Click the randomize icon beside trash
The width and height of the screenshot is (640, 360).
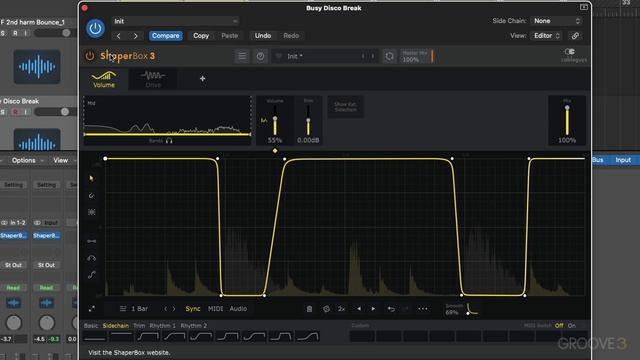click(x=326, y=309)
